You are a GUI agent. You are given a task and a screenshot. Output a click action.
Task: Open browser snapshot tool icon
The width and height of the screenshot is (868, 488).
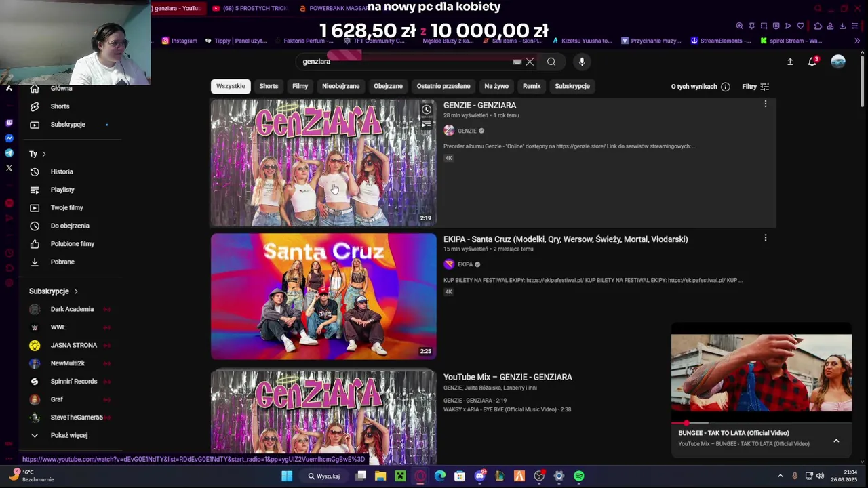(x=764, y=26)
